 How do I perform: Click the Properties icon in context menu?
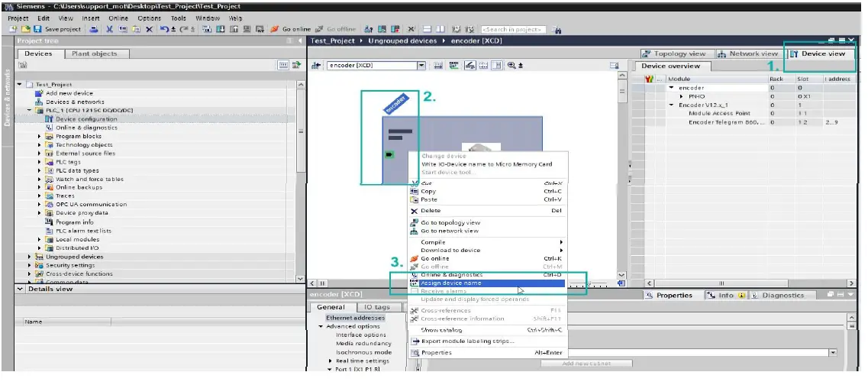[414, 353]
